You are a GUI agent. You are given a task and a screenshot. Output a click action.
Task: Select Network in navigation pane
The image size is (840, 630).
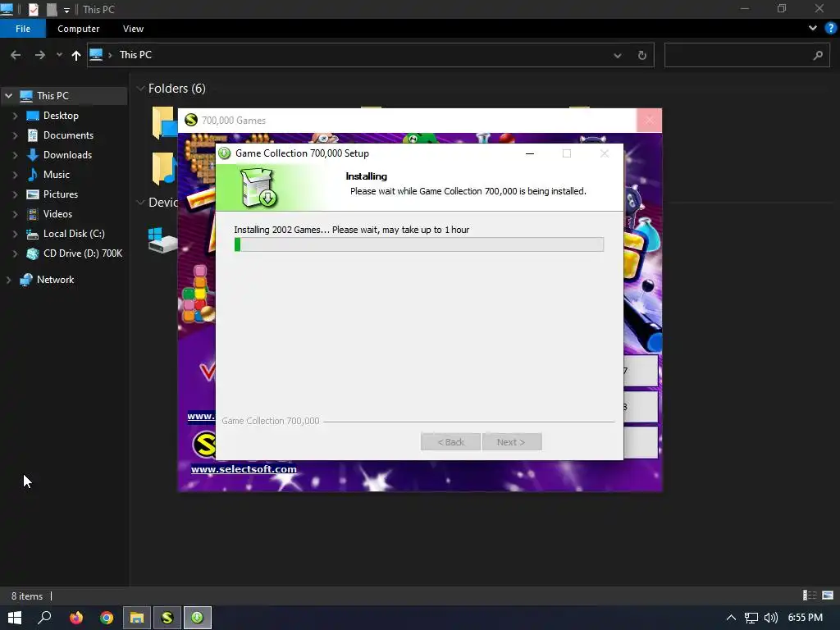point(55,280)
